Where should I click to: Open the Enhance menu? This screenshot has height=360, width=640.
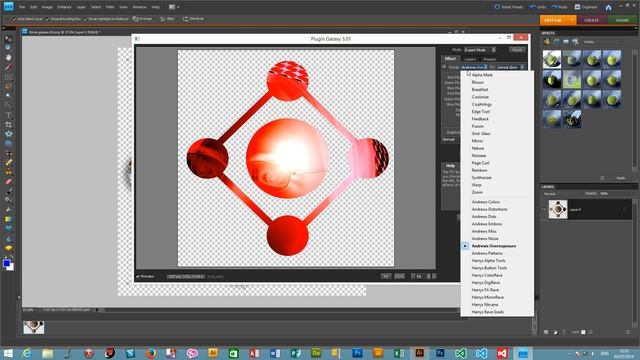tap(64, 7)
